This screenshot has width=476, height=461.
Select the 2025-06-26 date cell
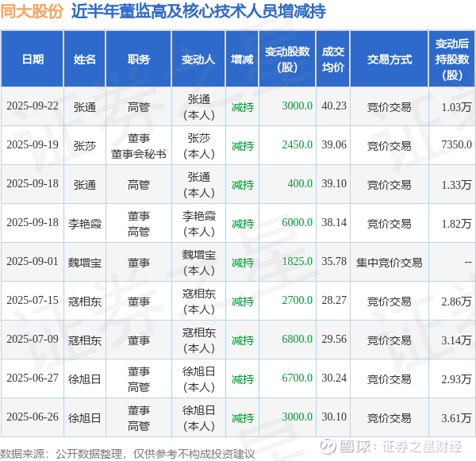(33, 417)
